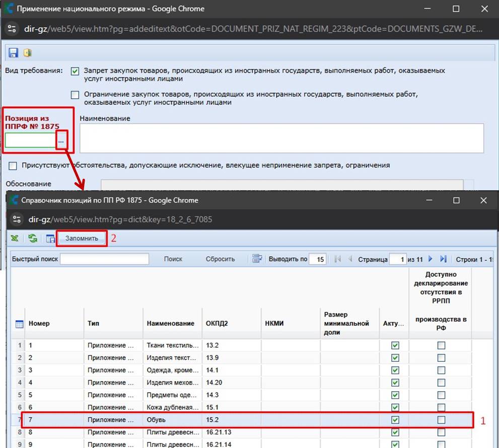Click the Наименование text area

281,138
